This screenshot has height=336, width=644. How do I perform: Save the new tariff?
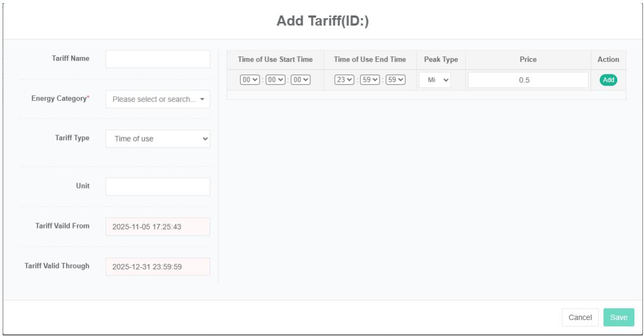click(619, 317)
